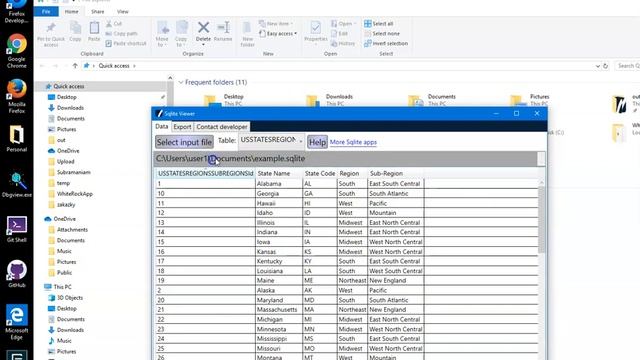The image size is (640, 360).
Task: Select Quick access in navigation pane
Action: (x=69, y=86)
